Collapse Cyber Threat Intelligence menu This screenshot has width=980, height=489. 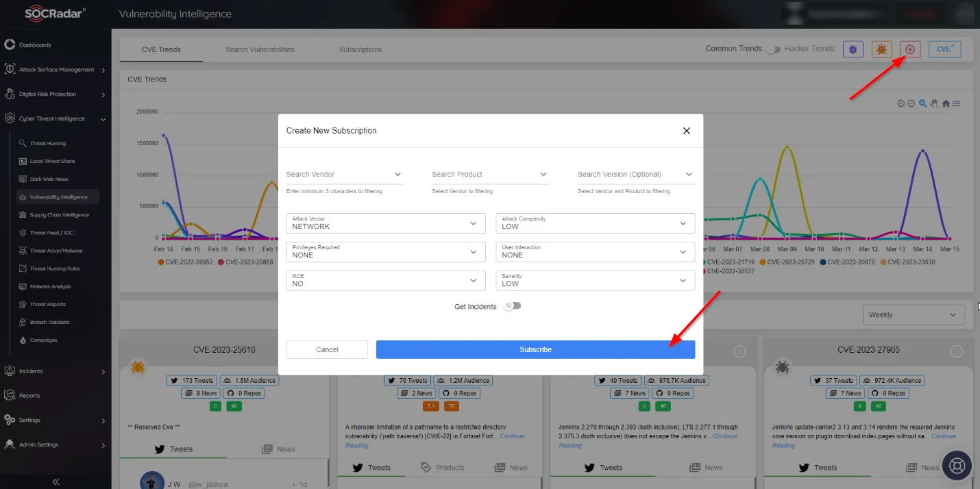click(56, 119)
